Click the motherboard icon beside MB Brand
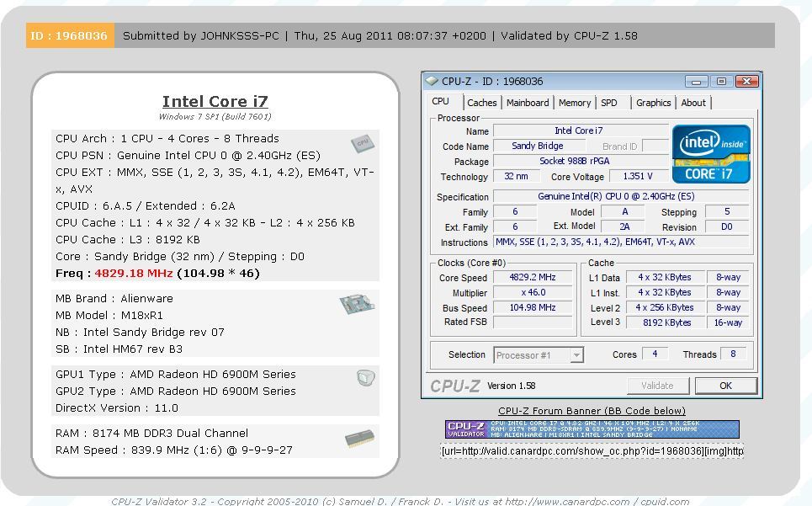 [357, 303]
